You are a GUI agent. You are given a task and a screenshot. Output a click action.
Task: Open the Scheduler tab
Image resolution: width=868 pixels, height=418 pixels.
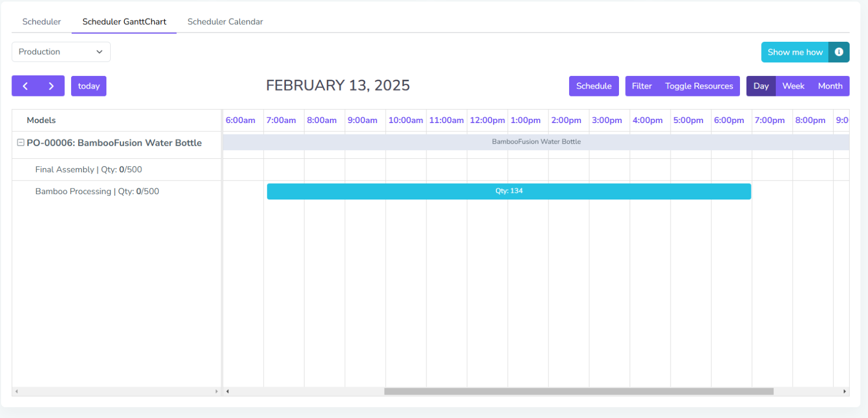coord(42,22)
